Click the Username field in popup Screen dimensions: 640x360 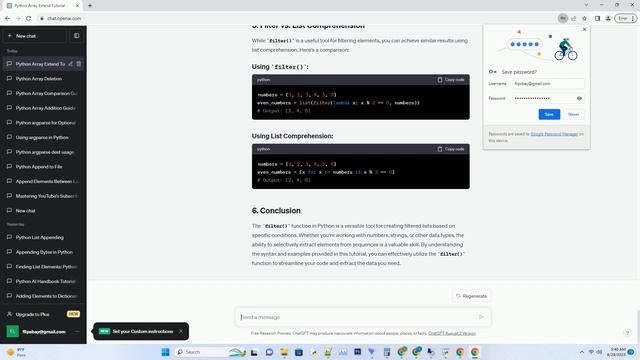click(548, 84)
